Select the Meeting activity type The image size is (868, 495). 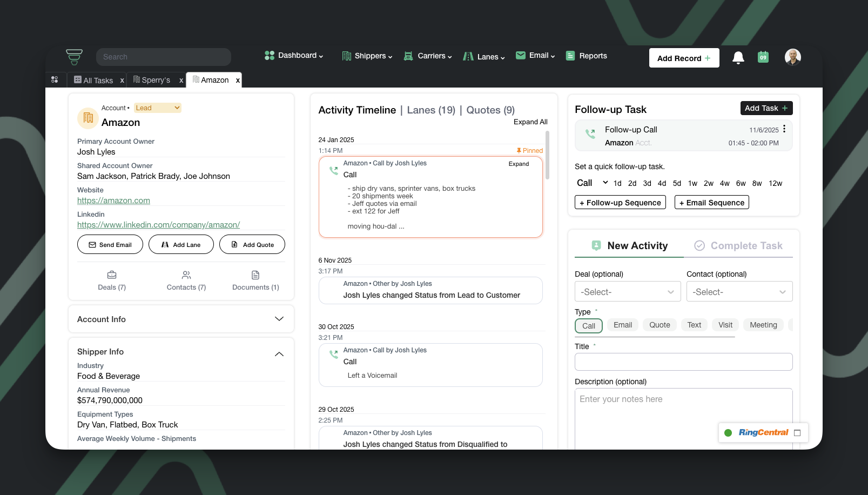(763, 325)
